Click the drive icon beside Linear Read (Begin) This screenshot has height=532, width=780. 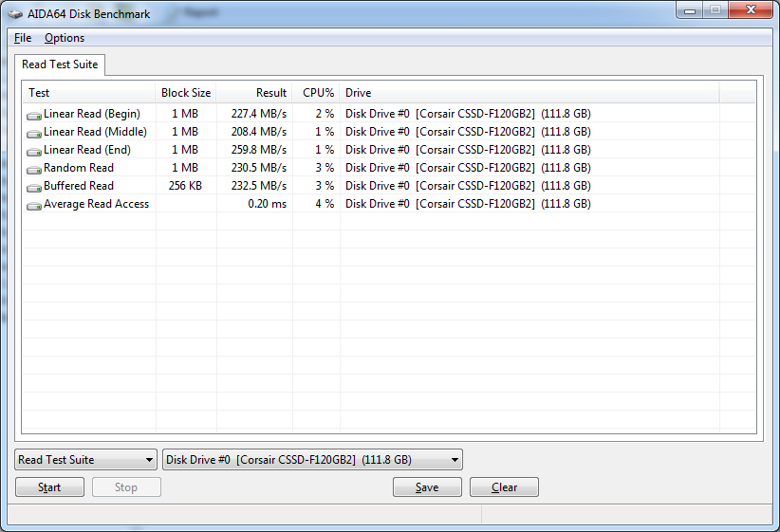coord(34,116)
